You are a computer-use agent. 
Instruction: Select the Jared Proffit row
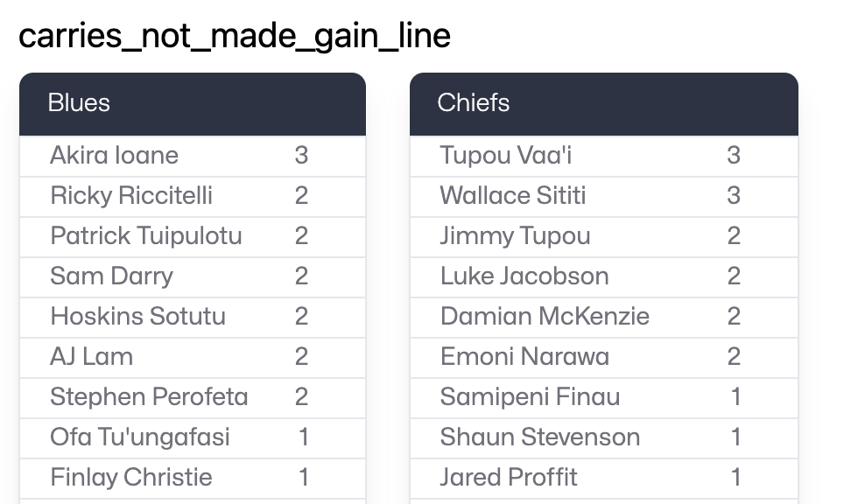[x=603, y=479]
